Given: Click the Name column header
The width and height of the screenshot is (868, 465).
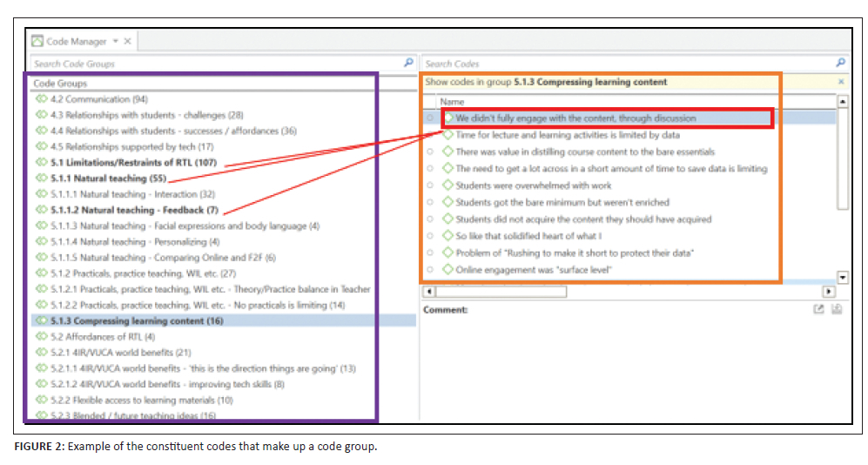Looking at the screenshot, I should pyautogui.click(x=453, y=101).
